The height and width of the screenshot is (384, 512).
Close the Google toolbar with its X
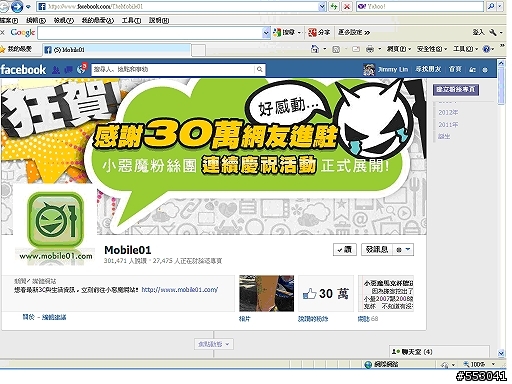coord(2,32)
